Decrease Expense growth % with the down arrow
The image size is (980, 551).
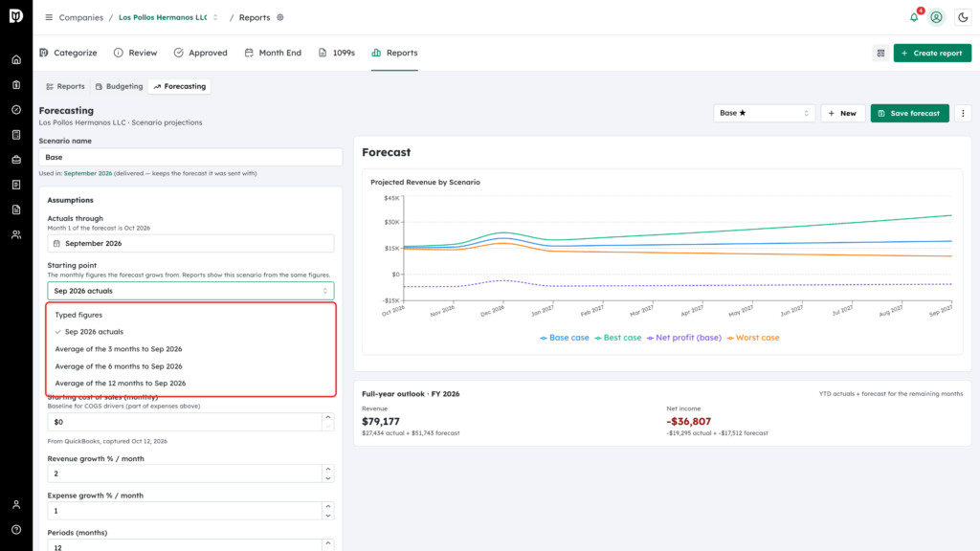tap(328, 516)
